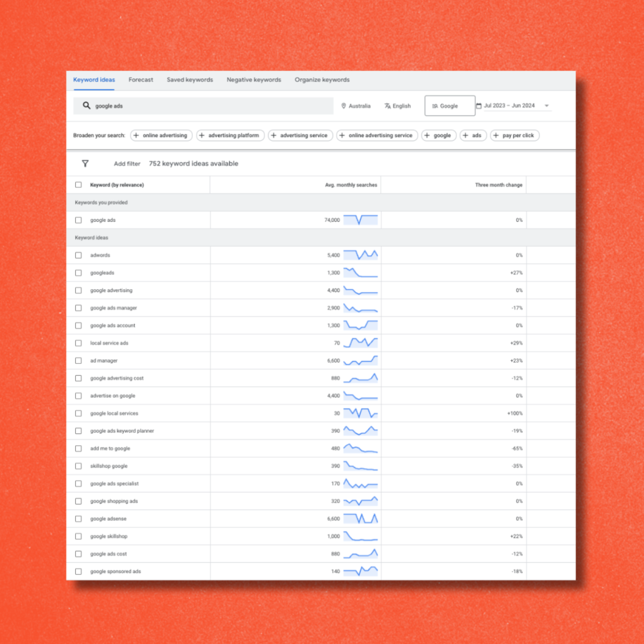The height and width of the screenshot is (644, 644).
Task: Click trend sparkline for adwords row
Action: tap(361, 255)
